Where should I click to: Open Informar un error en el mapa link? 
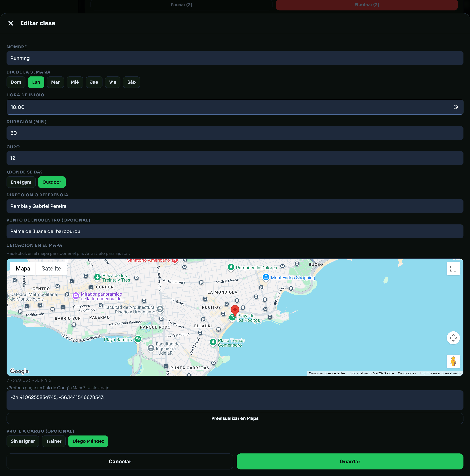tap(440, 373)
